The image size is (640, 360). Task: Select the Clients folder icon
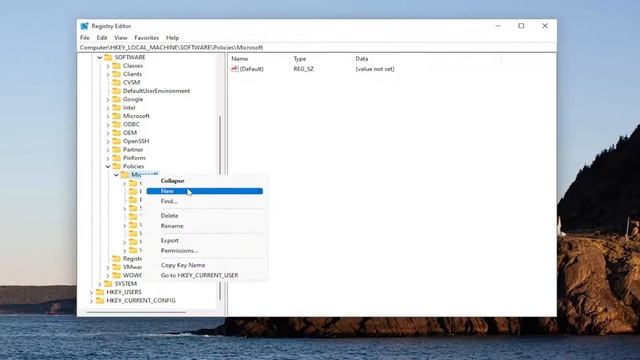tap(117, 74)
